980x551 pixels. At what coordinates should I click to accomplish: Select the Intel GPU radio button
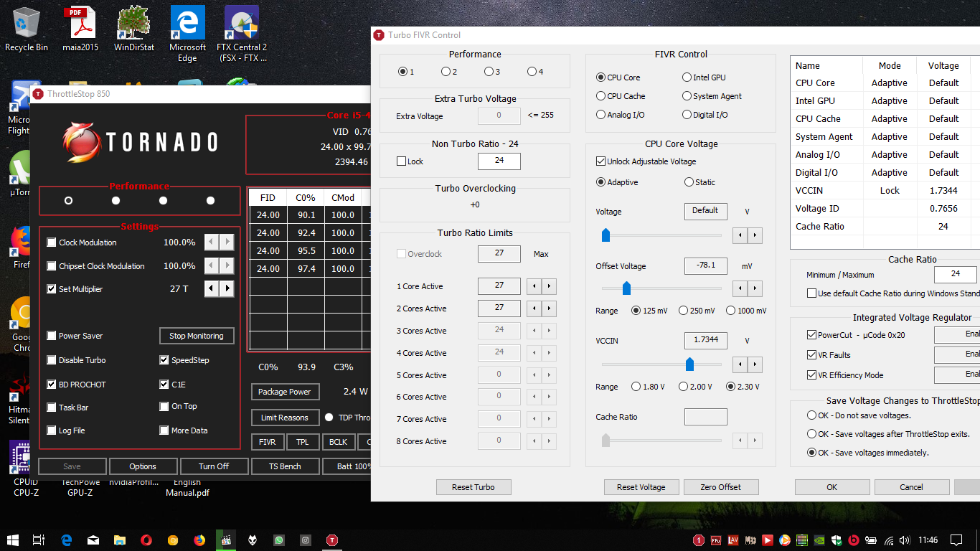coord(687,77)
